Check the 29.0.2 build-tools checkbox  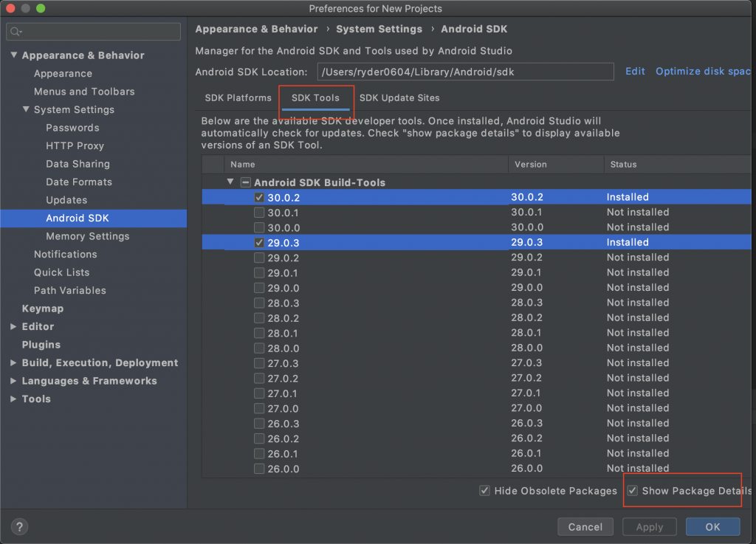click(259, 258)
